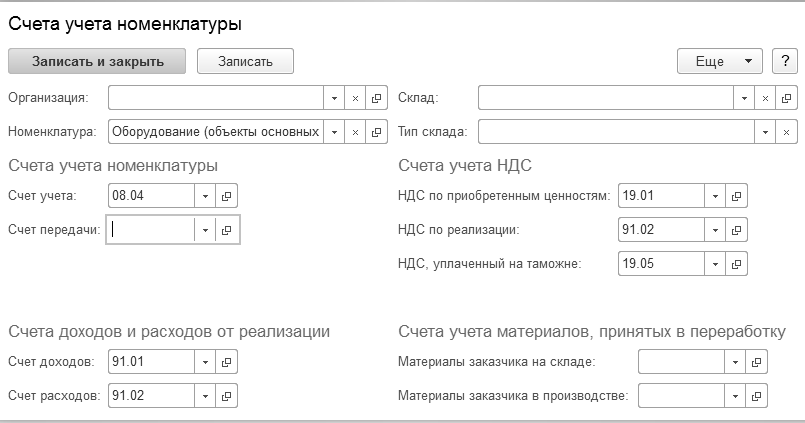Clear the Тип склада field
Image resolution: width=805 pixels, height=423 pixels.
(788, 131)
